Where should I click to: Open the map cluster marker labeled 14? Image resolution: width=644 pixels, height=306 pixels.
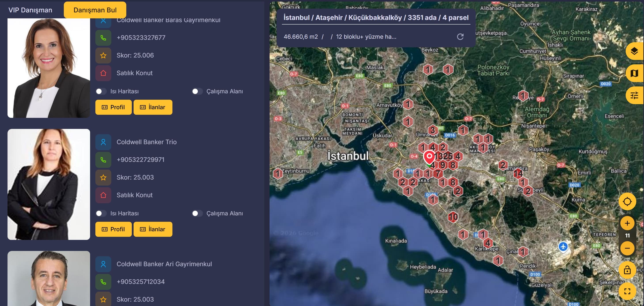tap(518, 173)
